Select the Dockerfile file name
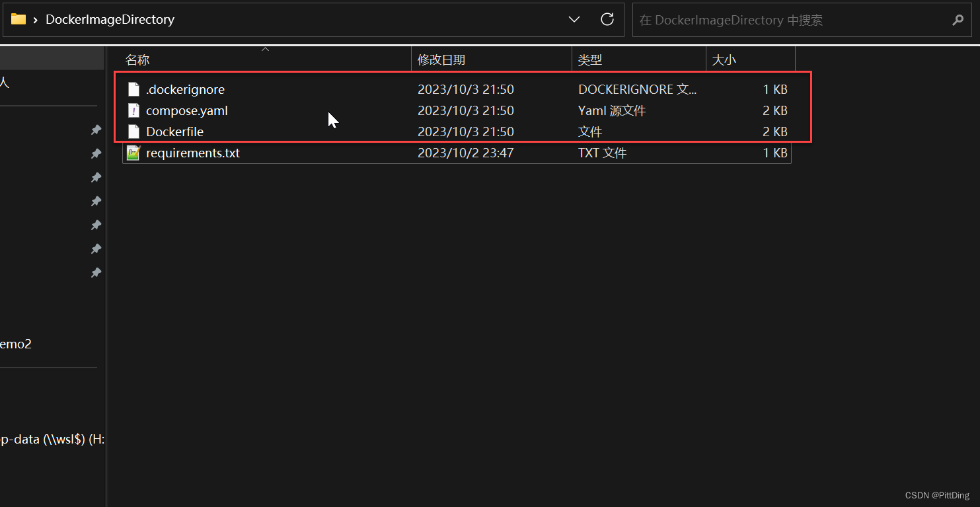Viewport: 980px width, 507px height. pyautogui.click(x=174, y=132)
